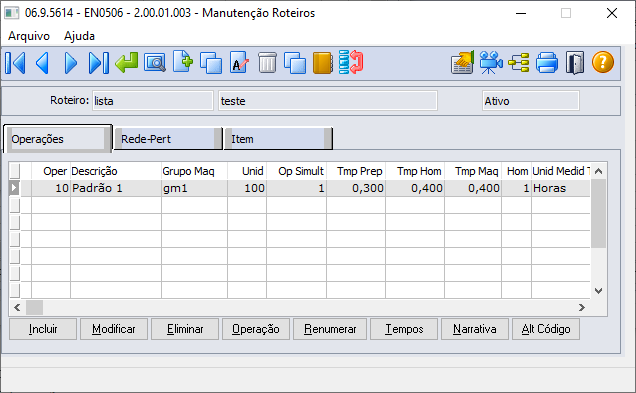This screenshot has width=636, height=393.
Task: Add a new record with the plus icon
Action: click(183, 62)
